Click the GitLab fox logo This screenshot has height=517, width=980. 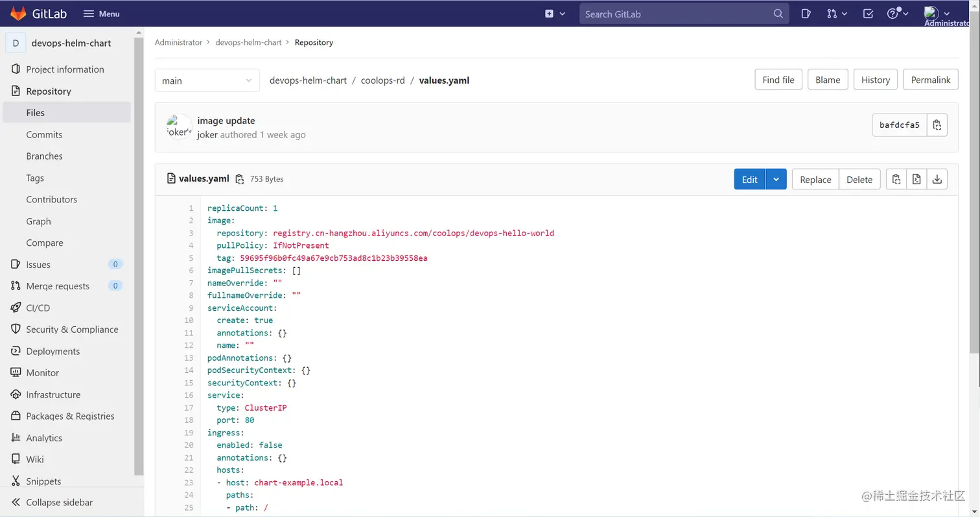pyautogui.click(x=18, y=13)
